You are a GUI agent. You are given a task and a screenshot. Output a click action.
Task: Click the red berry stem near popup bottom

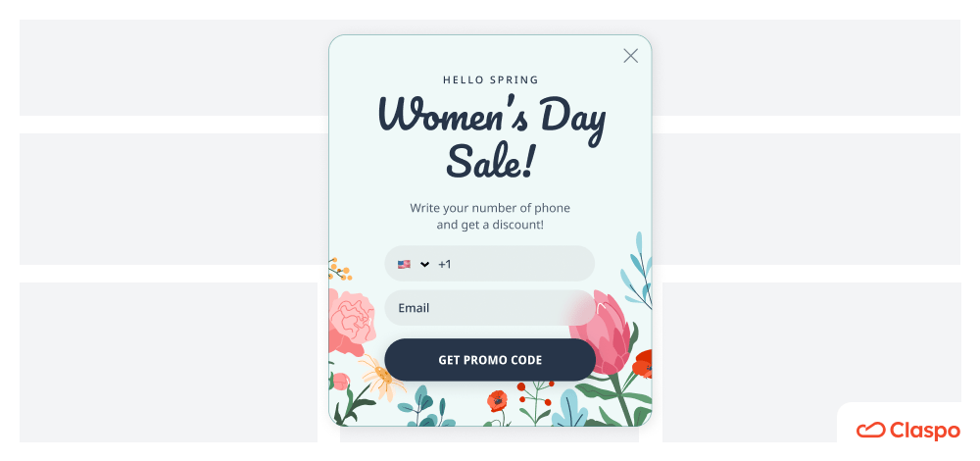pyautogui.click(x=535, y=402)
